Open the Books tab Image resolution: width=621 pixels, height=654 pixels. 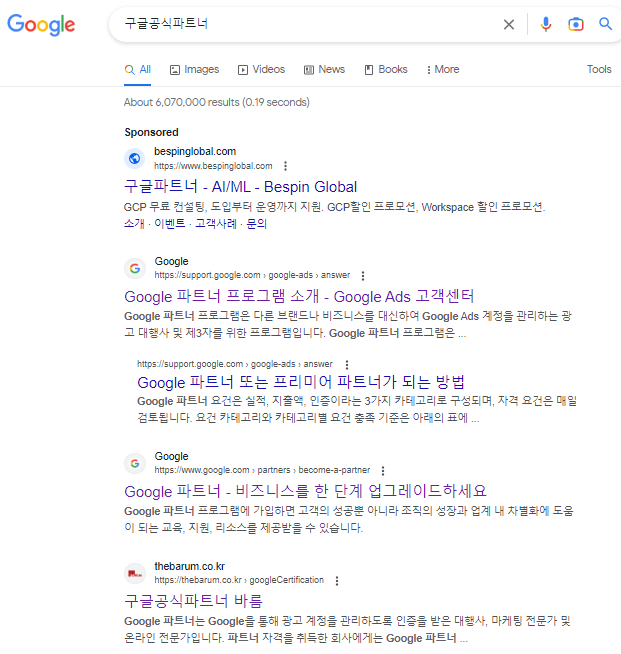click(386, 70)
